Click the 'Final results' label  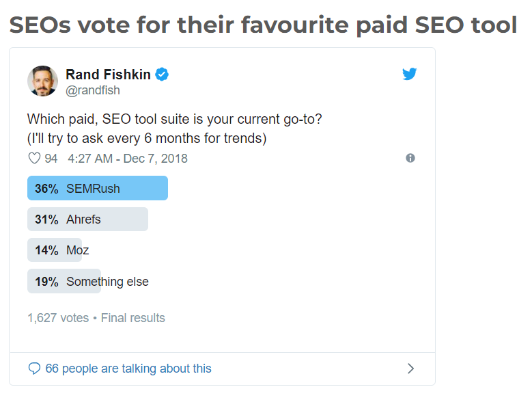point(133,318)
